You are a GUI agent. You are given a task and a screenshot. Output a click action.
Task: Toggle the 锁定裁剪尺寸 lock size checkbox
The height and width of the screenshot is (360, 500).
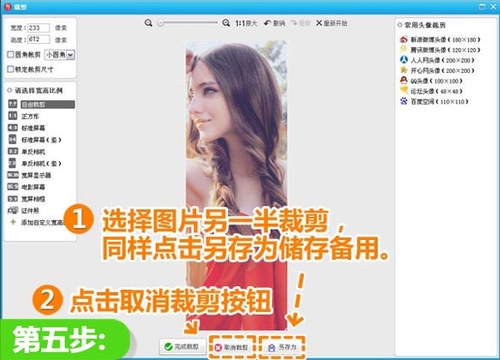click(11, 69)
